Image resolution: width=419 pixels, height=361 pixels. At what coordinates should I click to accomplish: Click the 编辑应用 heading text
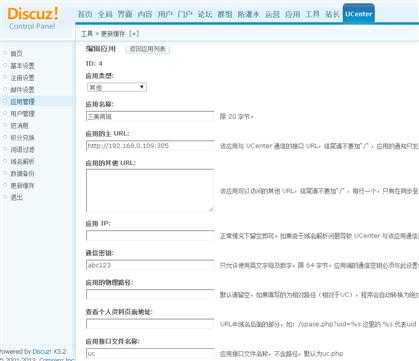pos(101,49)
